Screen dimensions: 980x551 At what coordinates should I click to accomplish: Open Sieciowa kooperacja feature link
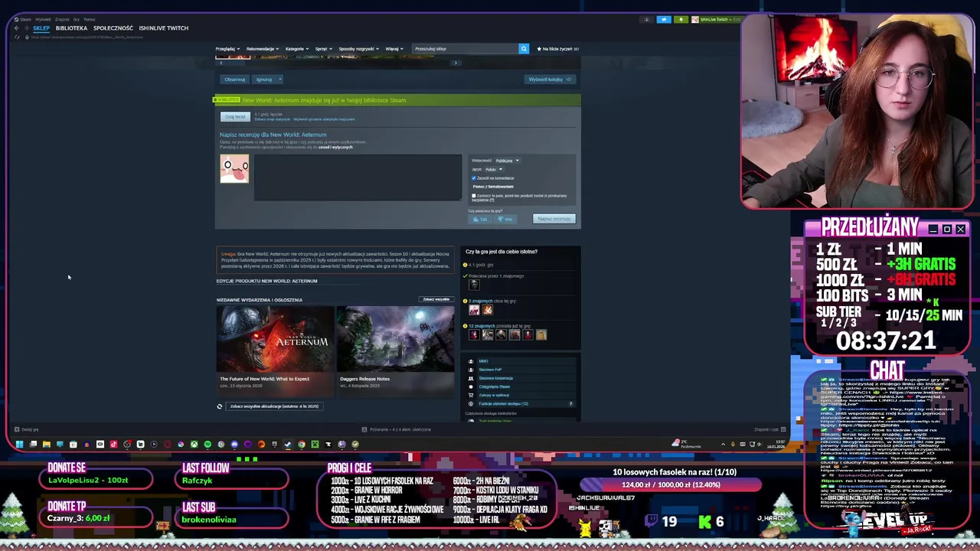[496, 378]
